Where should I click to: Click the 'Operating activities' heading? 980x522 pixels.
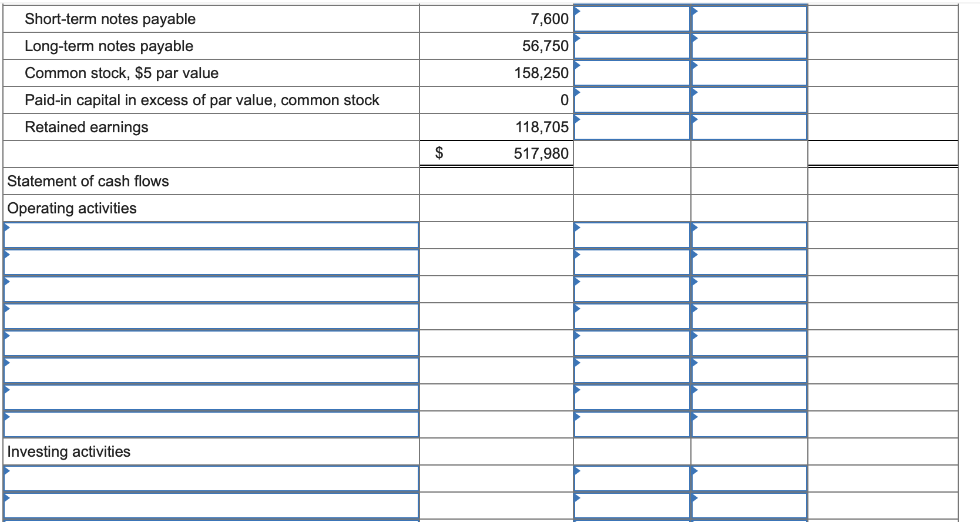(x=72, y=208)
